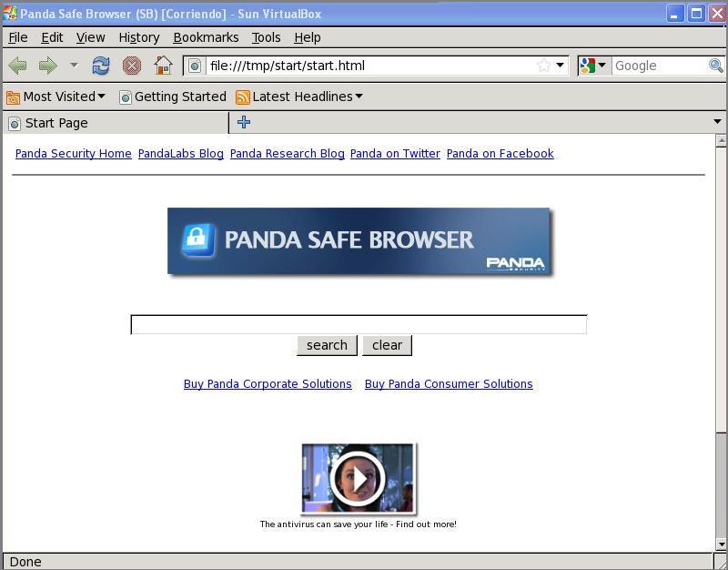Open the Panda Security Home link
Image resolution: width=728 pixels, height=570 pixels.
click(x=74, y=153)
